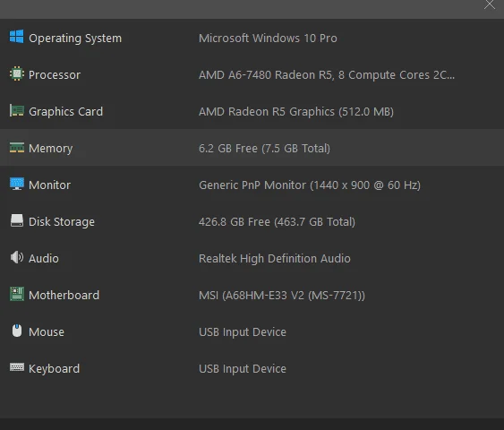Click USB Input Device in the Keyboard row

coord(243,368)
